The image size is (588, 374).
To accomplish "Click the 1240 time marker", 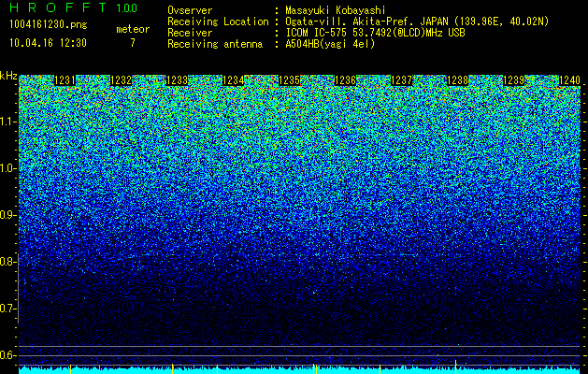I will (x=569, y=80).
